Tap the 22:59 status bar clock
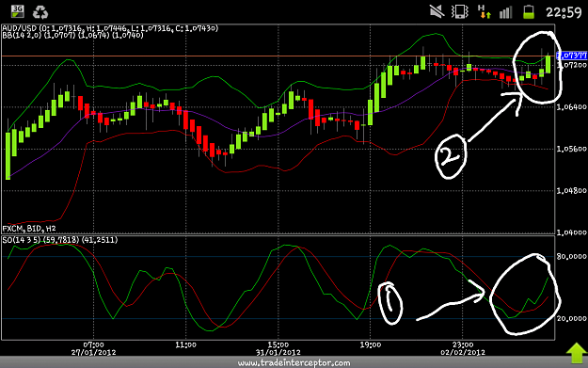The width and height of the screenshot is (588, 368). [x=564, y=12]
